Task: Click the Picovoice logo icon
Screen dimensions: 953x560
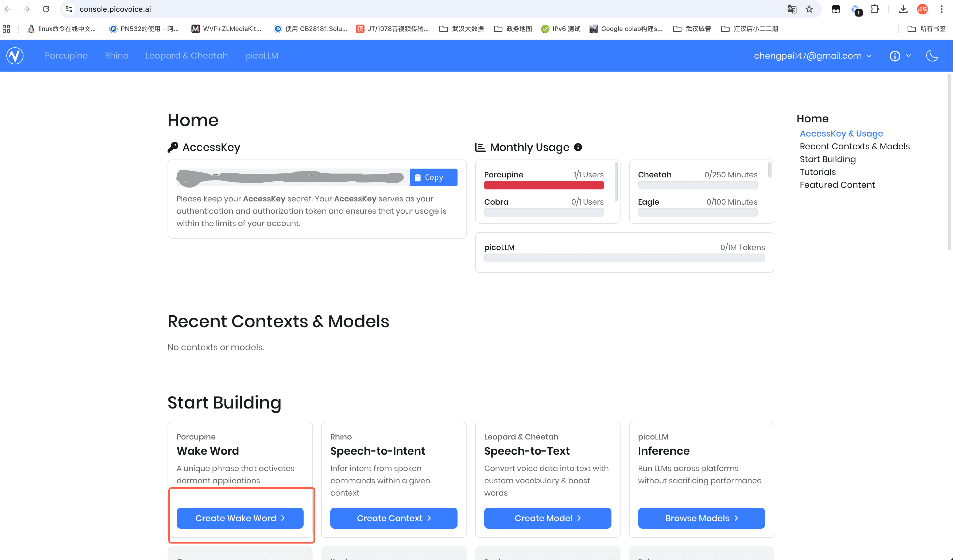Action: click(x=15, y=56)
